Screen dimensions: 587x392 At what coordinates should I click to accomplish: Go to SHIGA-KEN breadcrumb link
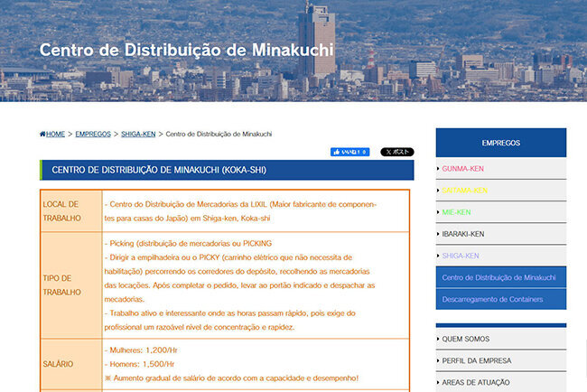coord(139,134)
